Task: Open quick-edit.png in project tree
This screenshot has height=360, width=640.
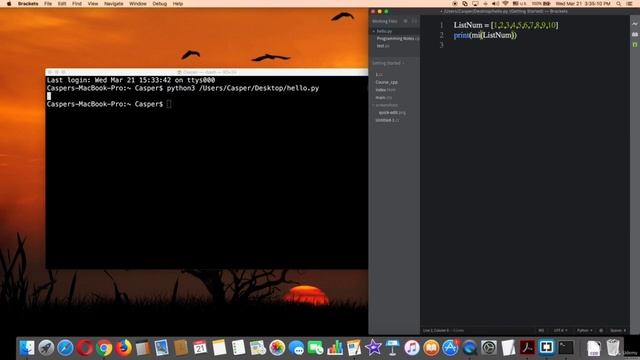Action: [392, 112]
